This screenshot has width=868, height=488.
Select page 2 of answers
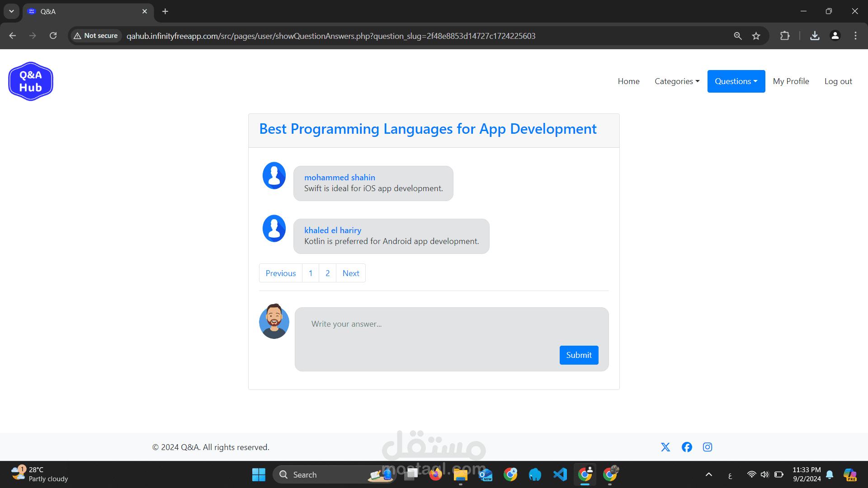tap(327, 273)
